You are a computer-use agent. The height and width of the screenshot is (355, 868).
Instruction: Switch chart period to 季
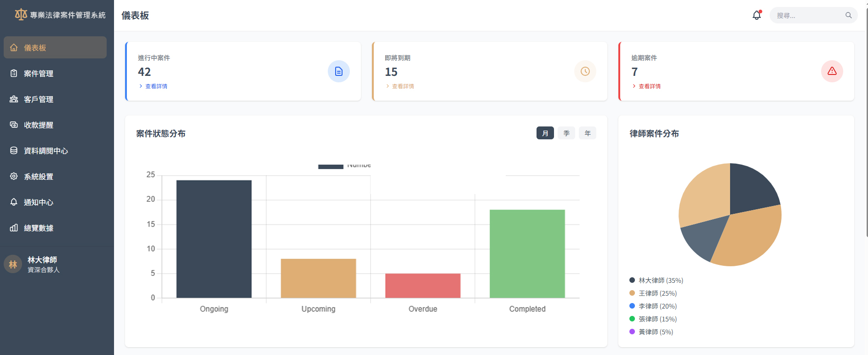click(x=566, y=133)
